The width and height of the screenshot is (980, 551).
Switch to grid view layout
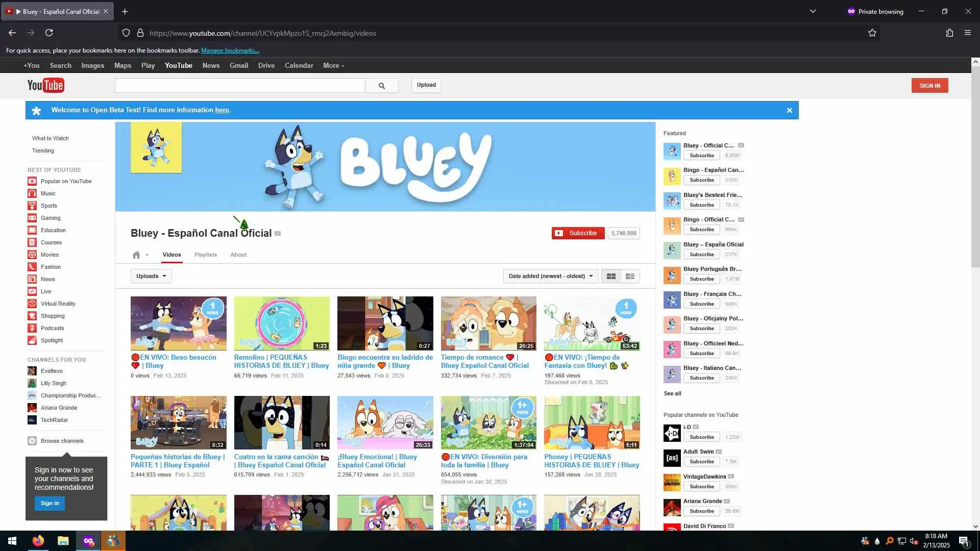[x=611, y=276]
